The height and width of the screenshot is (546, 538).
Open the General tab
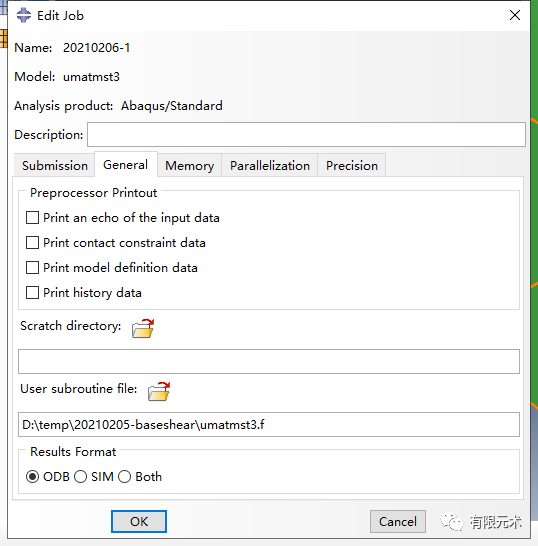126,164
